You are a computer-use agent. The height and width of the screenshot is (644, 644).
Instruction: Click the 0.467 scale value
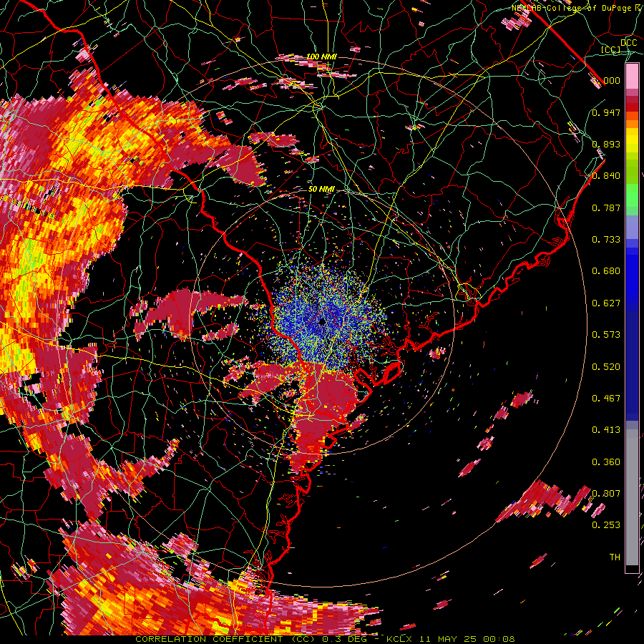606,399
